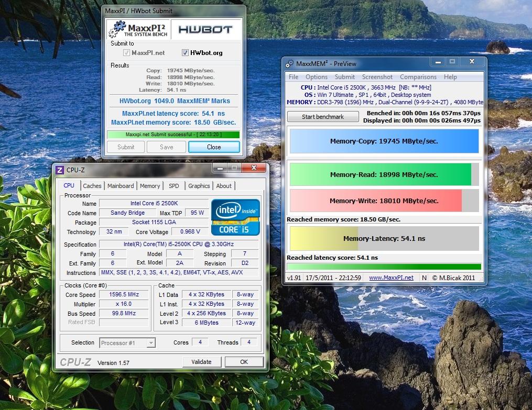Screen dimensions: 532x410
Task: Open the www.MaxxPI.net link
Action: pyautogui.click(x=391, y=278)
